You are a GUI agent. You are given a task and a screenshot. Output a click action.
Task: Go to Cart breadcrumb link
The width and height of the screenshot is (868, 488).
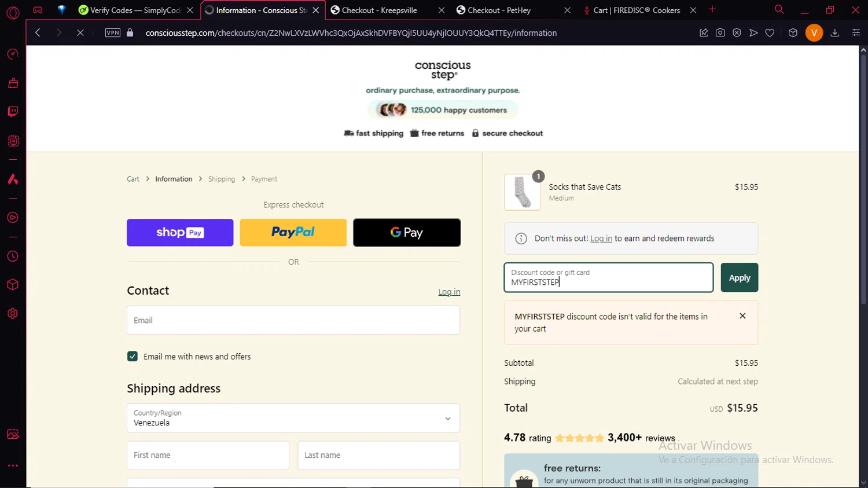click(133, 179)
